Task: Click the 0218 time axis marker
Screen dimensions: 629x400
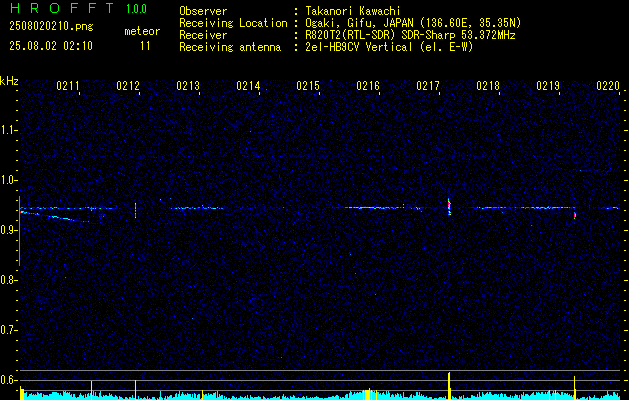Action: point(488,86)
